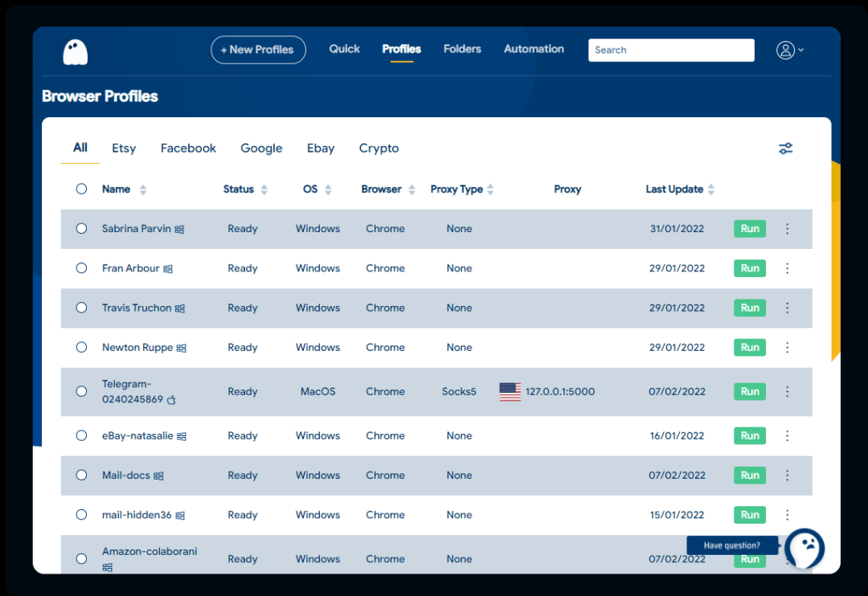Open the filter settings sliders icon
The width and height of the screenshot is (868, 596).
pyautogui.click(x=785, y=149)
